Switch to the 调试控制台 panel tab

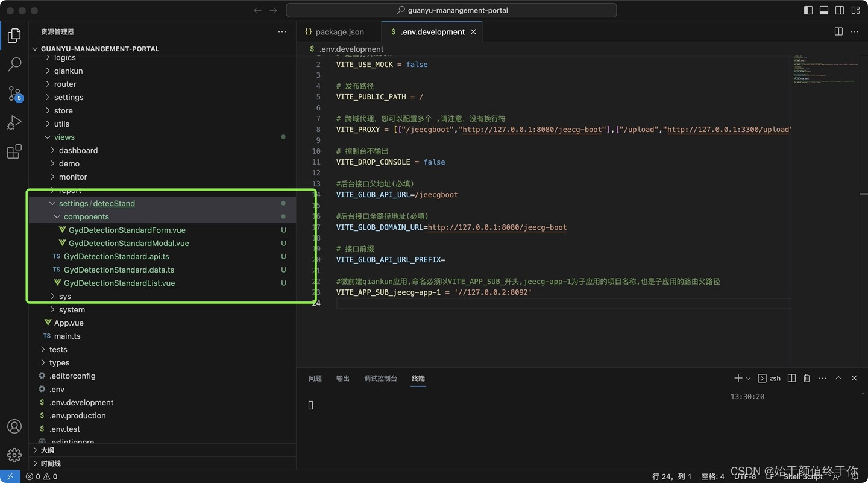380,378
